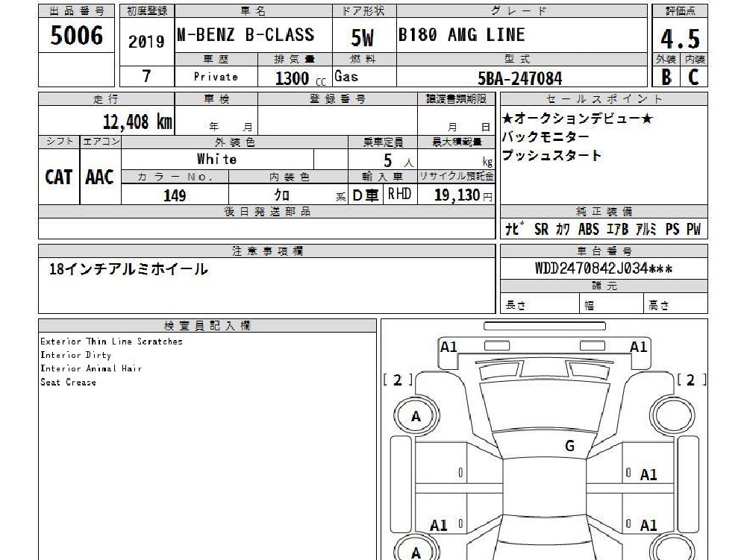The width and height of the screenshot is (747, 560).
Task: Select the model code 5BA-247084
Action: point(519,78)
